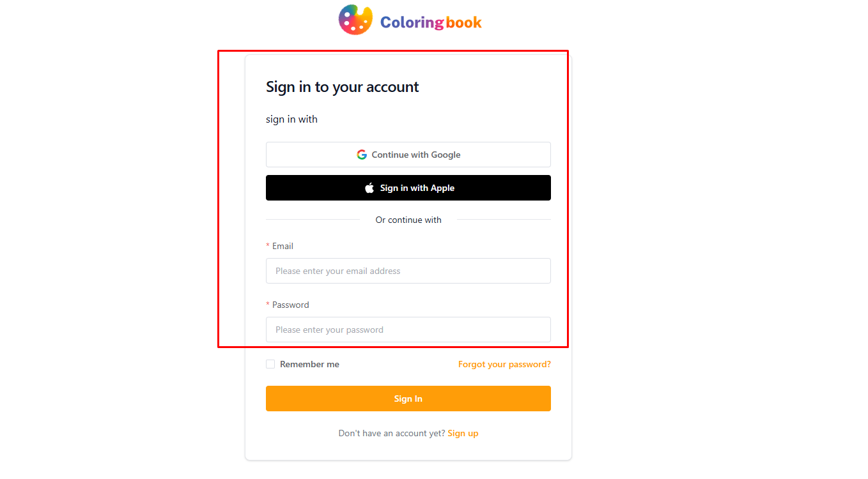Click the Sign in to your account heading
The height and width of the screenshot is (479, 868).
342,86
